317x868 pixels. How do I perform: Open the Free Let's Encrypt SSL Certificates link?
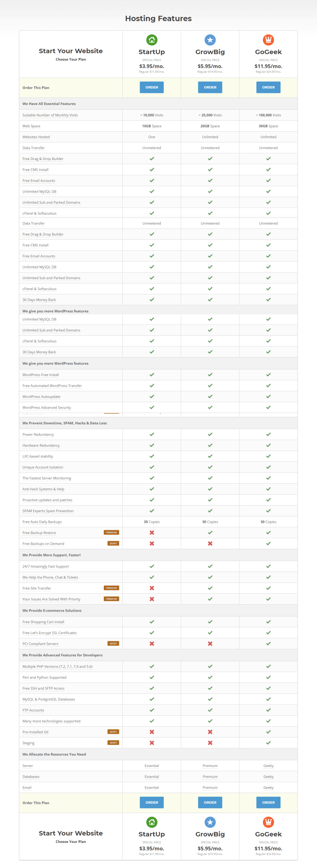tap(49, 633)
